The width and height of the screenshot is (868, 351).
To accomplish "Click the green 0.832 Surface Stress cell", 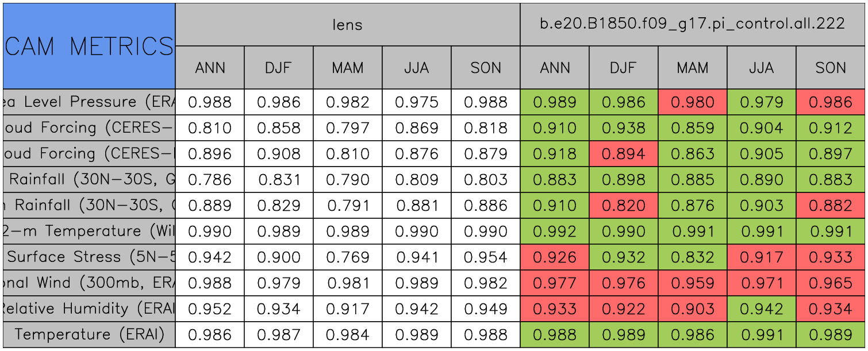I will [692, 257].
